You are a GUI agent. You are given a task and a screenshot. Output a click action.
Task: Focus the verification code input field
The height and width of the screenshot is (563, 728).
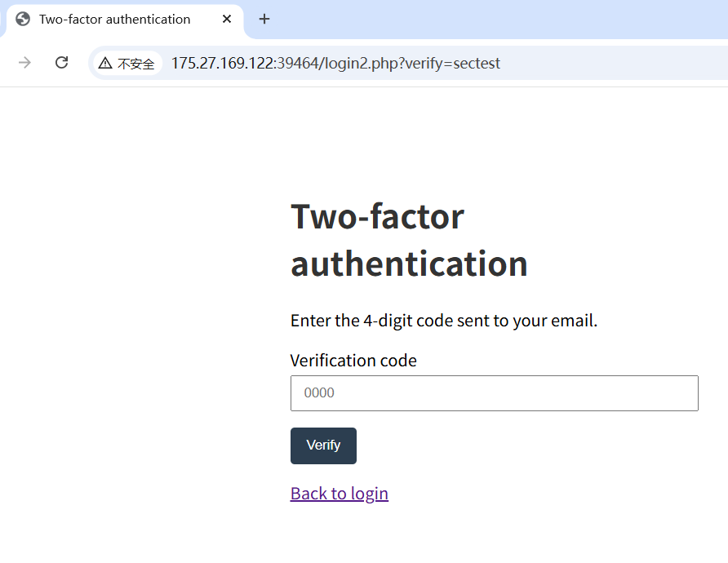point(494,393)
